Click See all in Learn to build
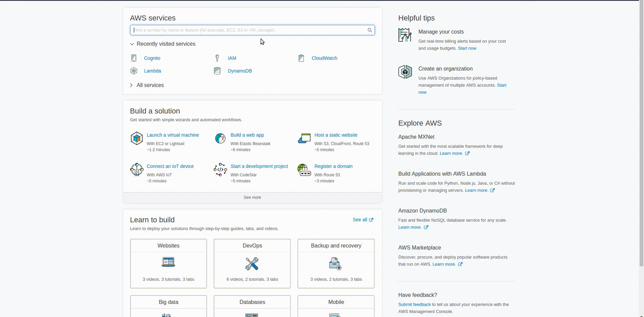 [360, 220]
